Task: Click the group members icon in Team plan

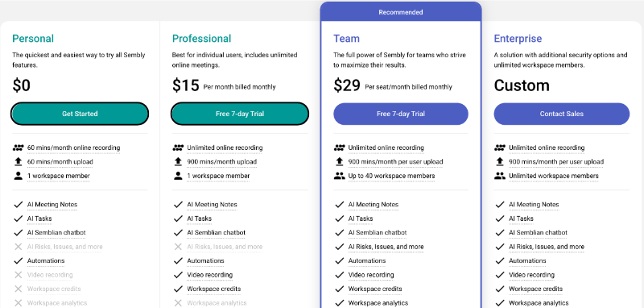Action: point(339,176)
